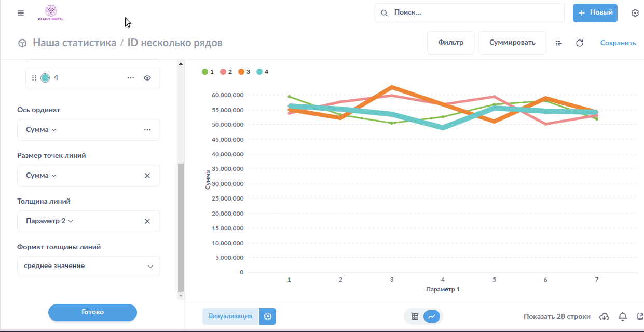Click the series 4 color swatch
The height and width of the screenshot is (332, 644).
(45, 78)
